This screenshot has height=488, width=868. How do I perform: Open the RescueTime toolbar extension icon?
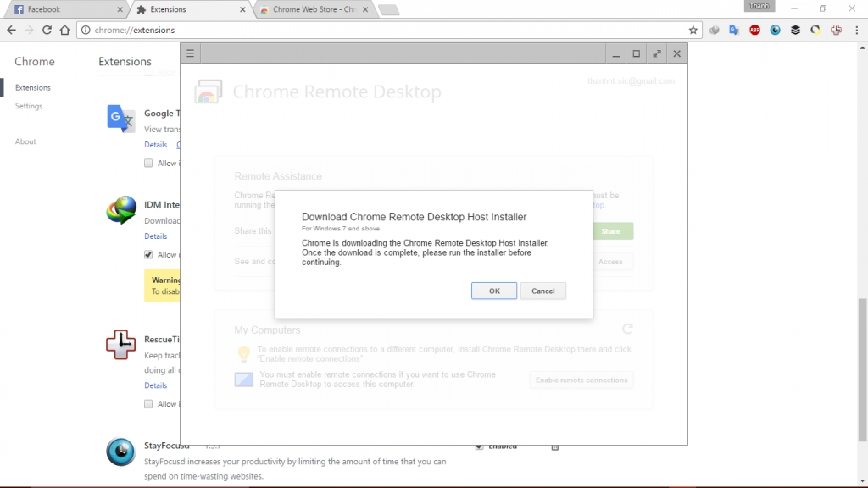pyautogui.click(x=836, y=30)
